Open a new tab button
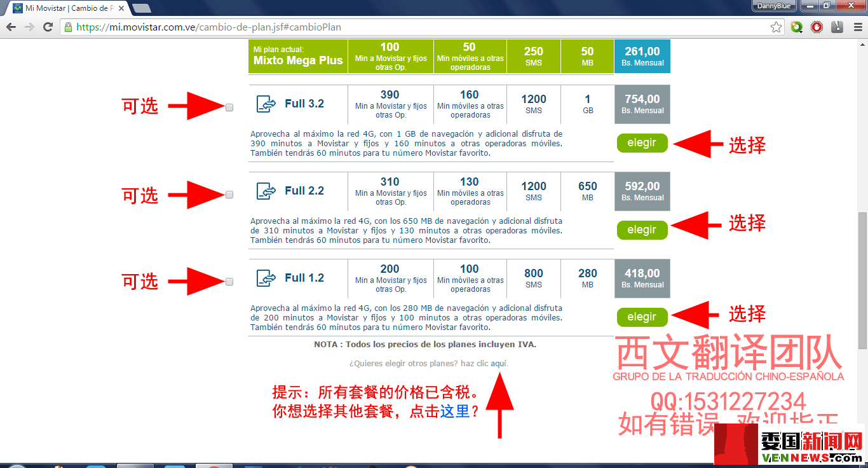868x468 pixels. [141, 8]
